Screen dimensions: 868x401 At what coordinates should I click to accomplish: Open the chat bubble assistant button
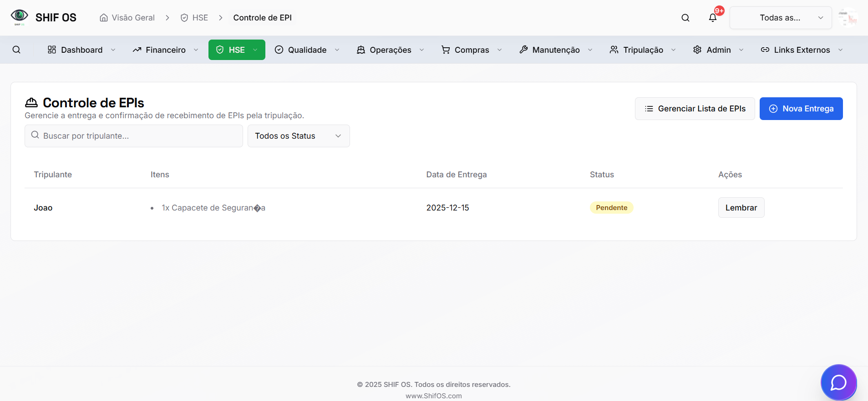(x=838, y=382)
